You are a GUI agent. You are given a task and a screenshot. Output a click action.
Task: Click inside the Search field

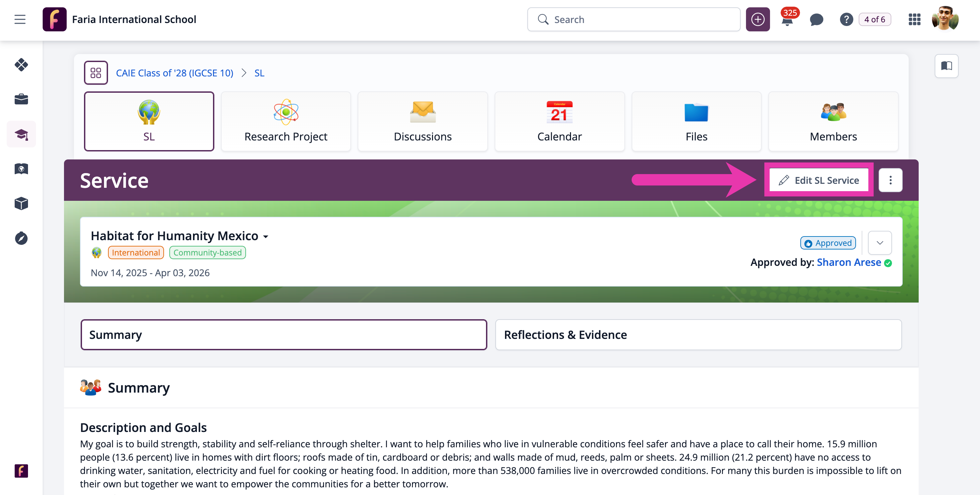click(633, 19)
